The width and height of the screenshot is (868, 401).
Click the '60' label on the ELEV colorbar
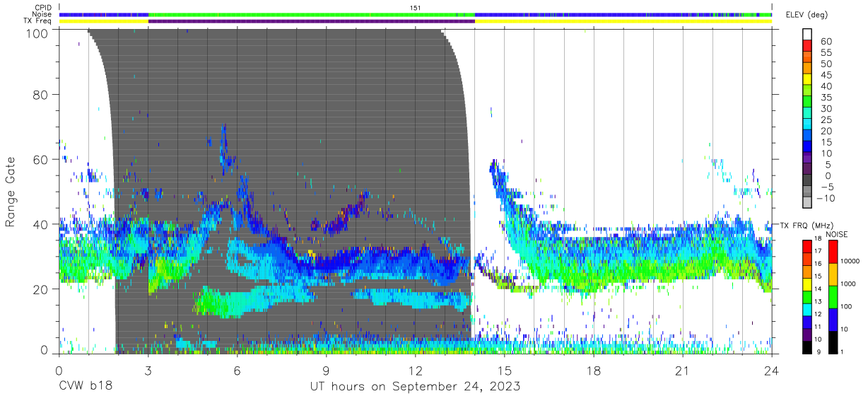(x=826, y=42)
